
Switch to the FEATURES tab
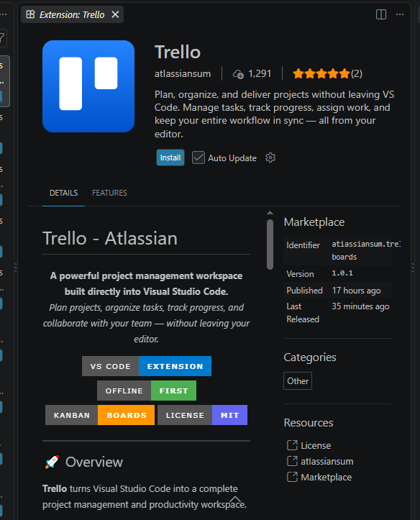tap(109, 193)
